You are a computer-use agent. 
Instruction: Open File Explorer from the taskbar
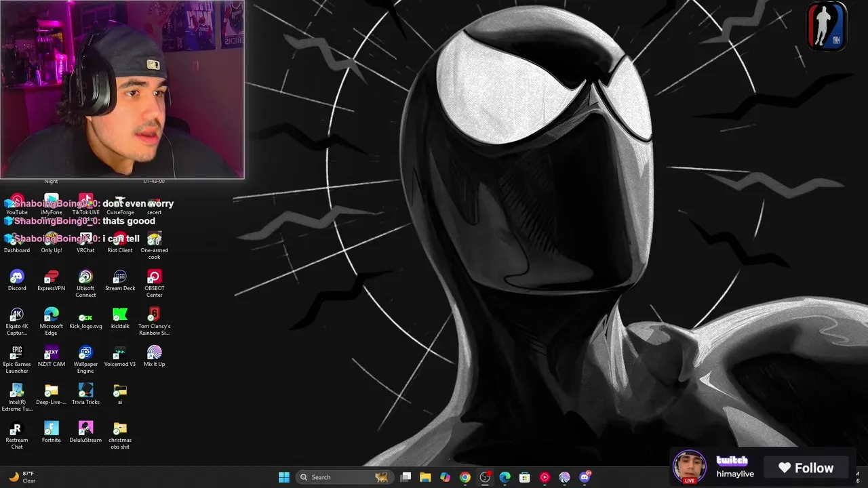point(425,477)
